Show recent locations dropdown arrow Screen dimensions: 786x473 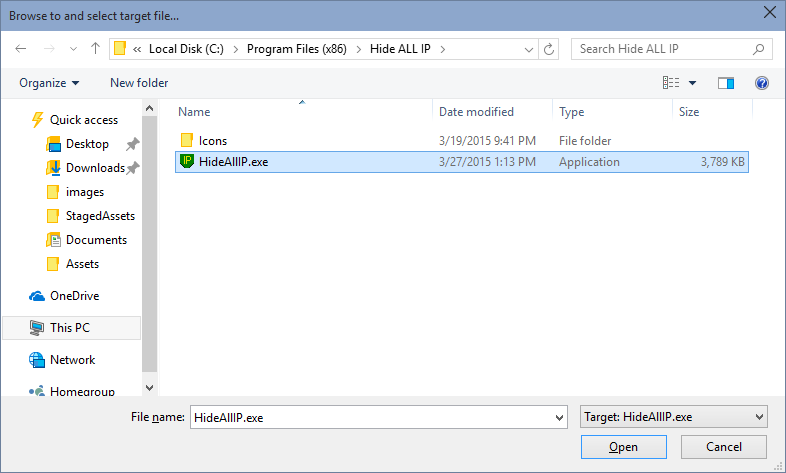(x=74, y=49)
